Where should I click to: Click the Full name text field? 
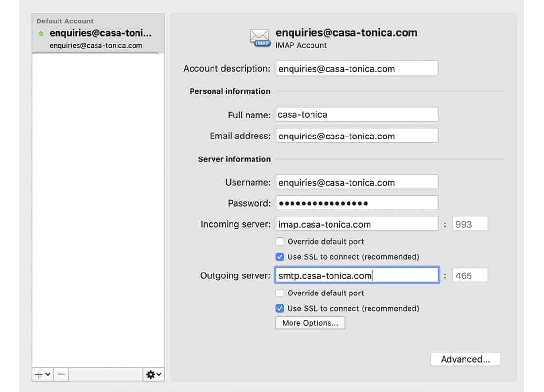[x=357, y=115]
